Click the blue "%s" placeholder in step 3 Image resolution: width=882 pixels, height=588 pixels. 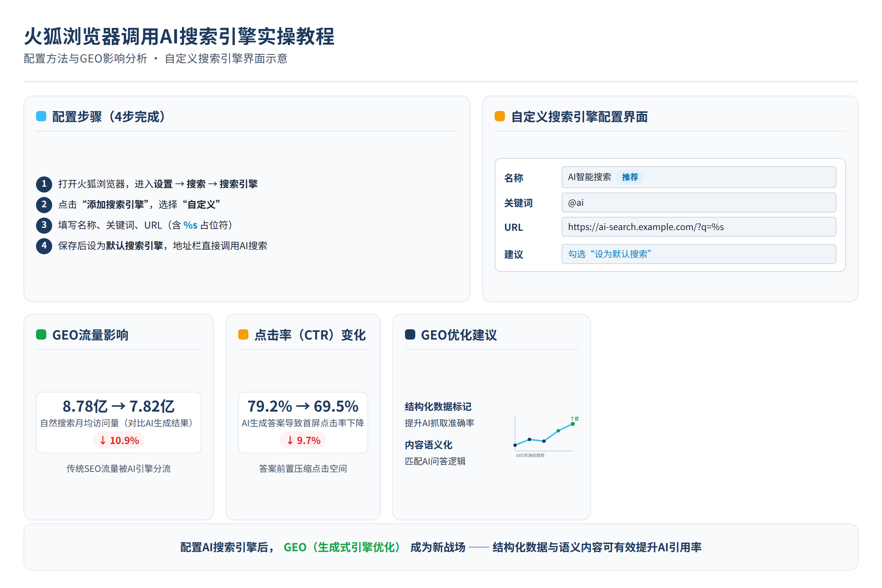(190, 225)
